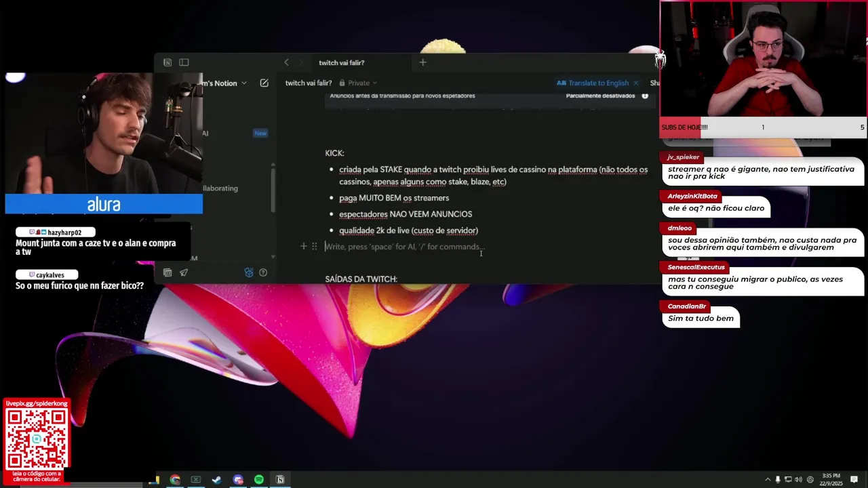Open the Private sharing dropdown
This screenshot has height=488, width=868.
tap(358, 83)
